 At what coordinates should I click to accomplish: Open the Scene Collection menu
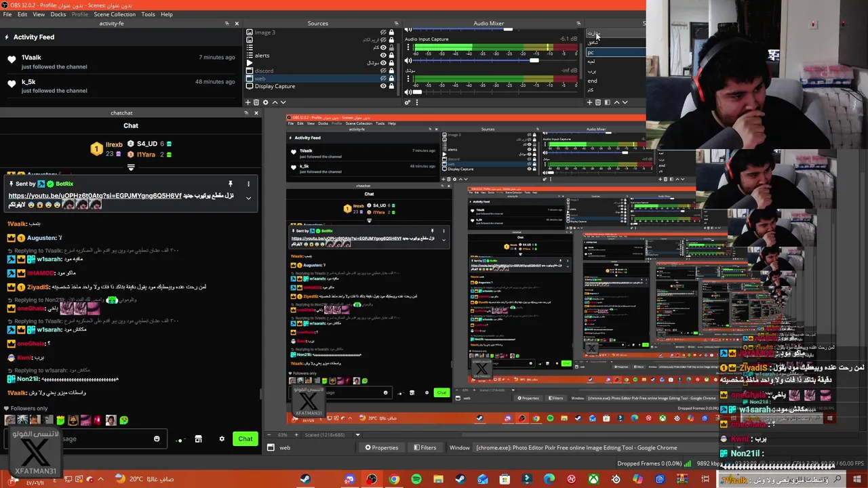[115, 14]
